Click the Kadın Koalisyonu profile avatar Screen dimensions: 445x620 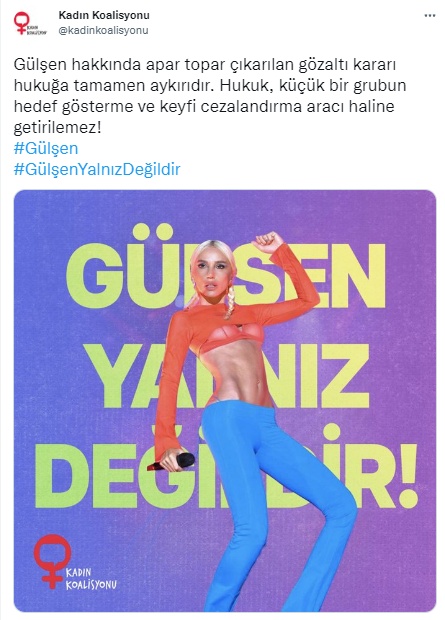[30, 23]
